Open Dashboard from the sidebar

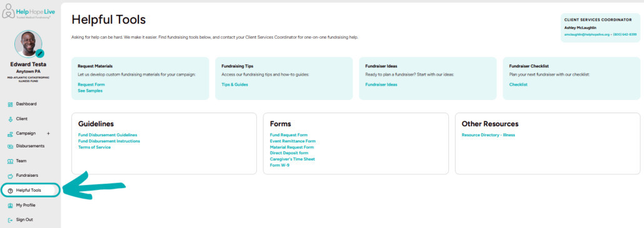point(26,104)
